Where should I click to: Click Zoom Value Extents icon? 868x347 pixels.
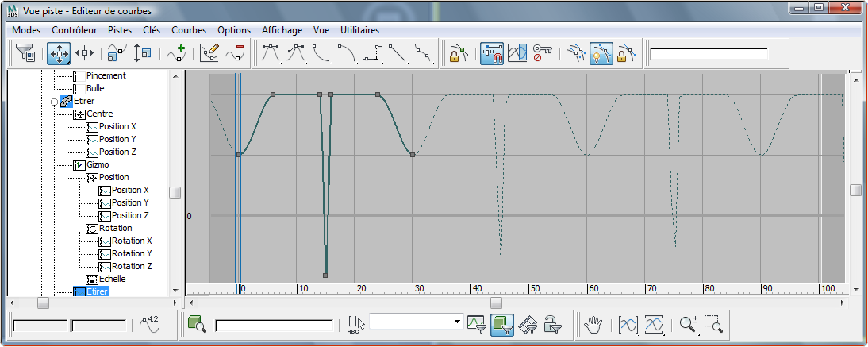tap(654, 324)
